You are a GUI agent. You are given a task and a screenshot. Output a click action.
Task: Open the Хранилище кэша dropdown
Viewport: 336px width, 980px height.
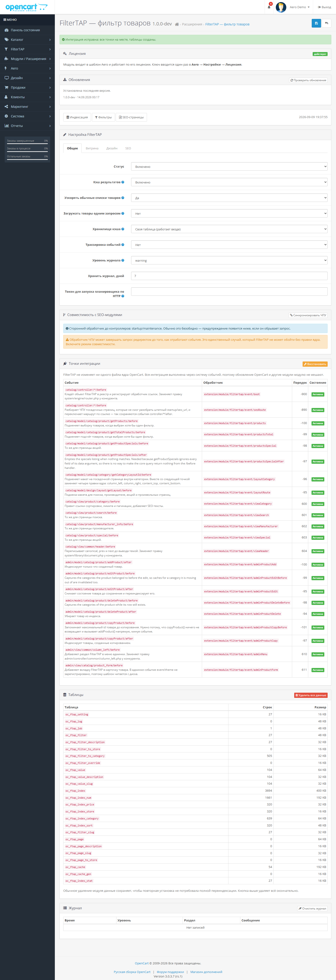click(x=229, y=229)
